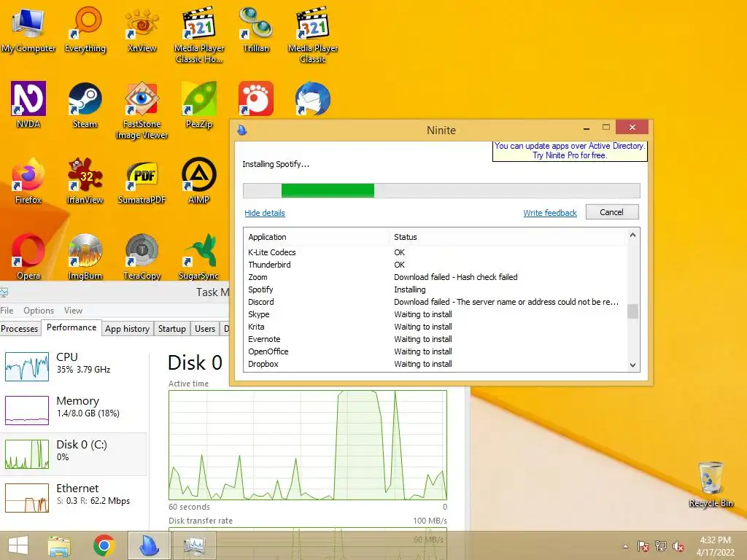Open the My Computer desktop icon
747x560 pixels.
pyautogui.click(x=28, y=30)
